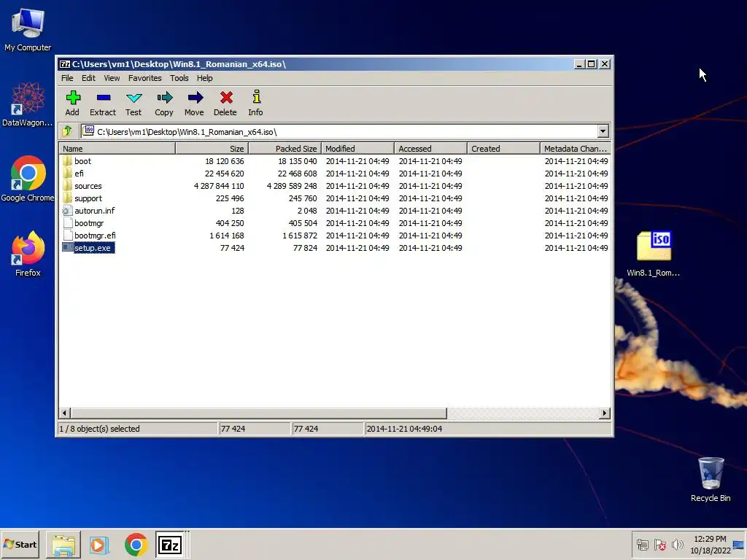Click packed size value 22 468 608

(x=298, y=174)
